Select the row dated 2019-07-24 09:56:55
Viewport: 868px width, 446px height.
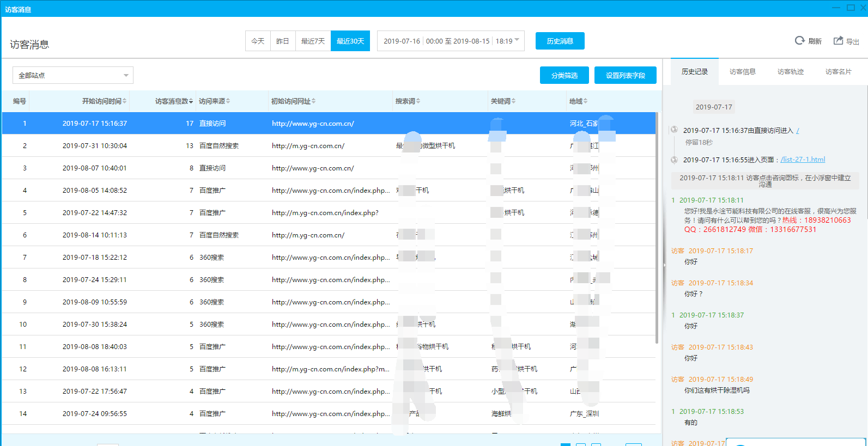[329, 413]
